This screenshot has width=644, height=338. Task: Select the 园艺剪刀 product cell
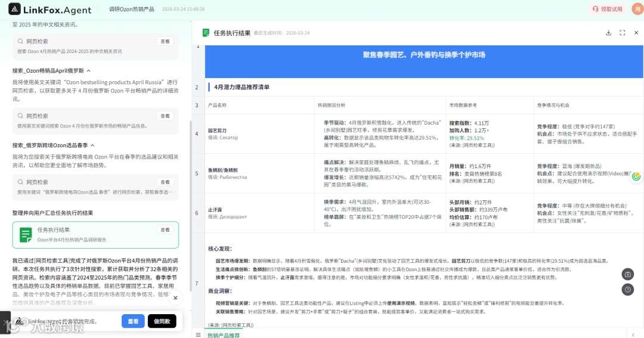click(259, 134)
